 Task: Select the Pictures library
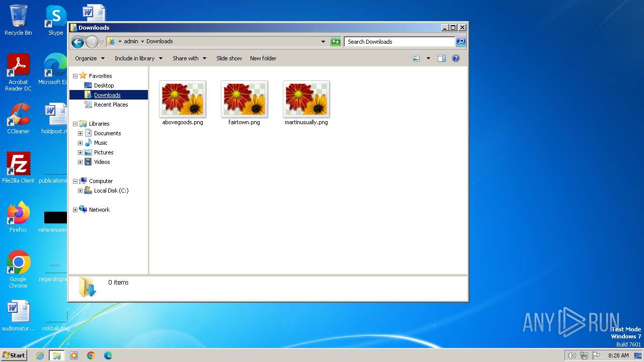[x=104, y=152]
